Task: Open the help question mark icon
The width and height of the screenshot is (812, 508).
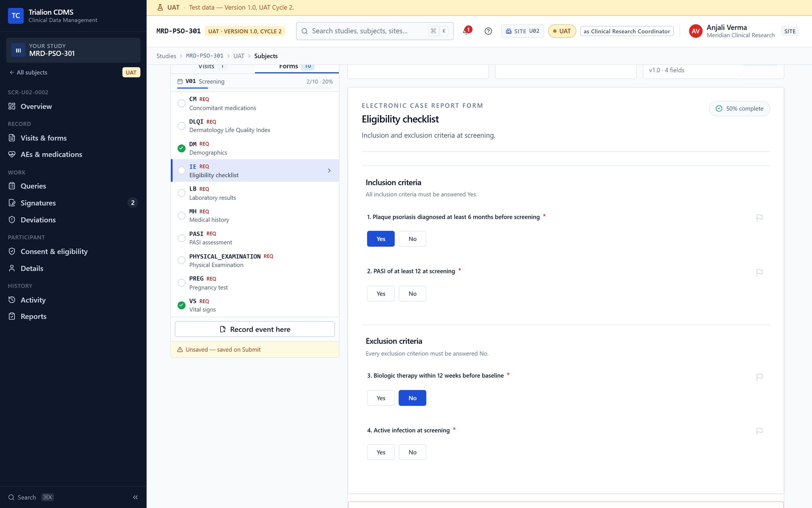Action: [x=488, y=31]
